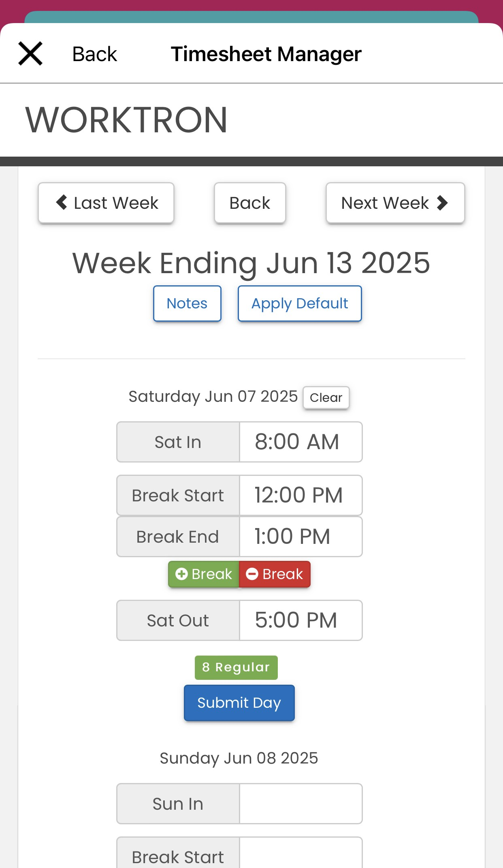Edit the Saturday Break End time
This screenshot has height=868, width=503.
pyautogui.click(x=301, y=537)
